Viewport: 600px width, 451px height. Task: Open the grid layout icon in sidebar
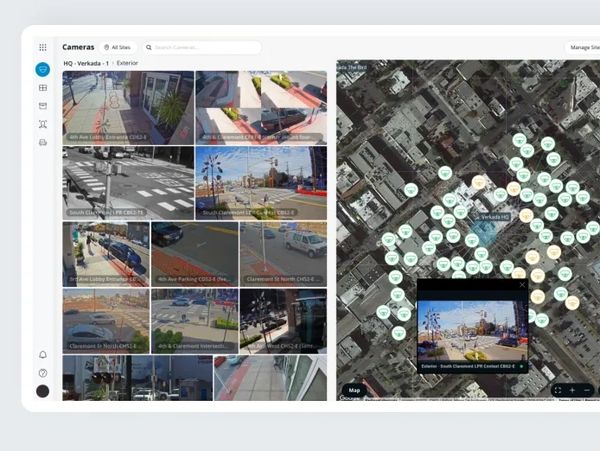coord(42,88)
